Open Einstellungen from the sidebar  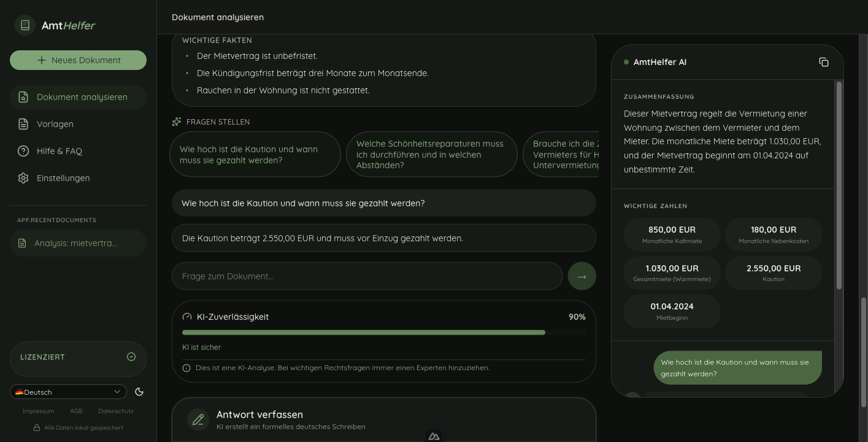(63, 178)
